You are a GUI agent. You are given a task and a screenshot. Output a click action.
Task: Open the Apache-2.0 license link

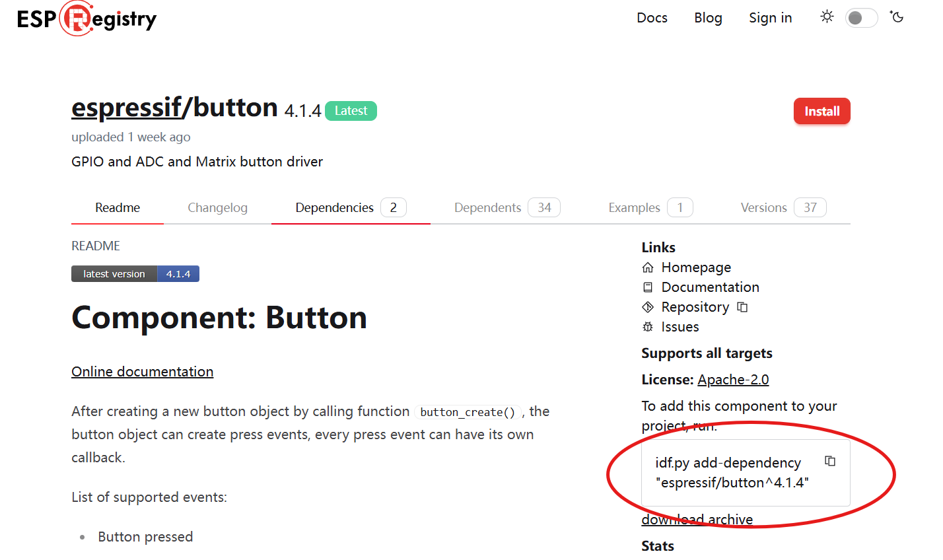733,380
